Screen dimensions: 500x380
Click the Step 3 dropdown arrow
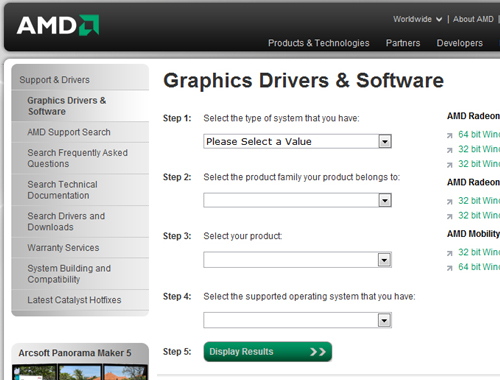pyautogui.click(x=384, y=260)
